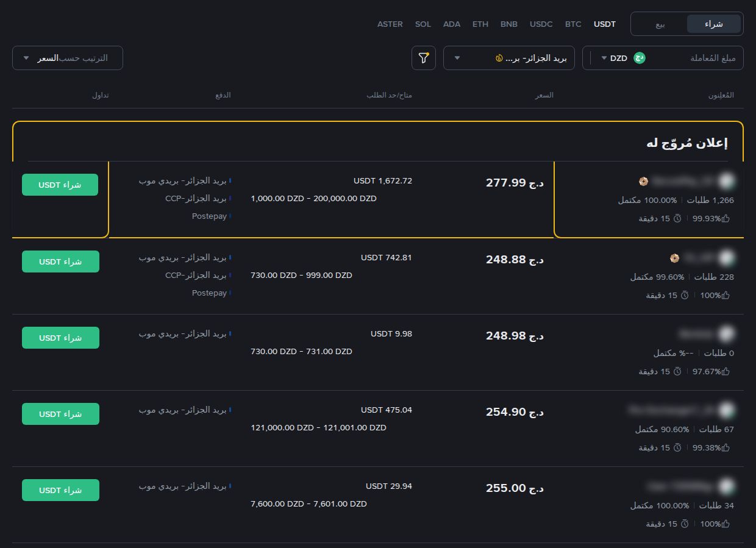Select the BNB coin tab
Screen dimensions: 756x548
tap(509, 24)
